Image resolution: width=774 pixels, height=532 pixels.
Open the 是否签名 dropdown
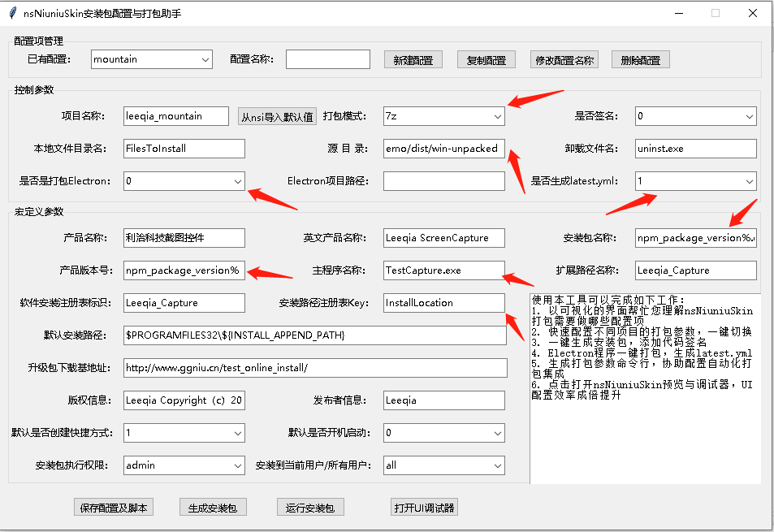(695, 116)
